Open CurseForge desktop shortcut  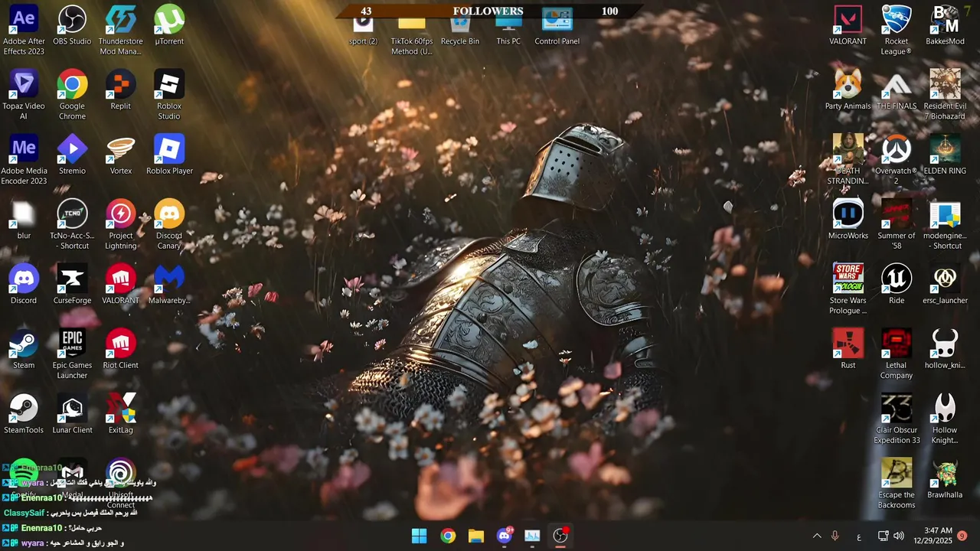point(72,285)
